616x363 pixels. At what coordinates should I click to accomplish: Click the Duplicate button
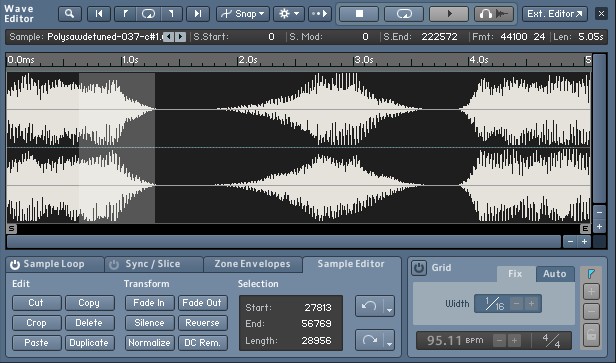pyautogui.click(x=89, y=343)
